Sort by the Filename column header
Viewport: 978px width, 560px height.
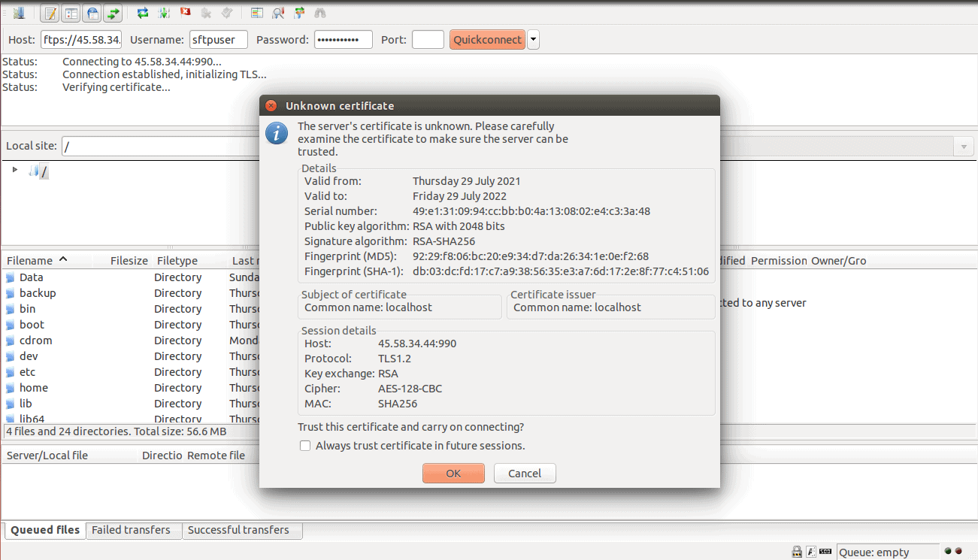(x=47, y=261)
